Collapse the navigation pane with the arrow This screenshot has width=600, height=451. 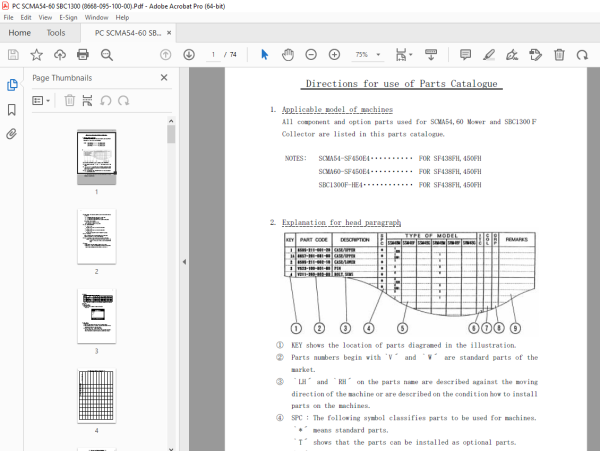pos(184,262)
